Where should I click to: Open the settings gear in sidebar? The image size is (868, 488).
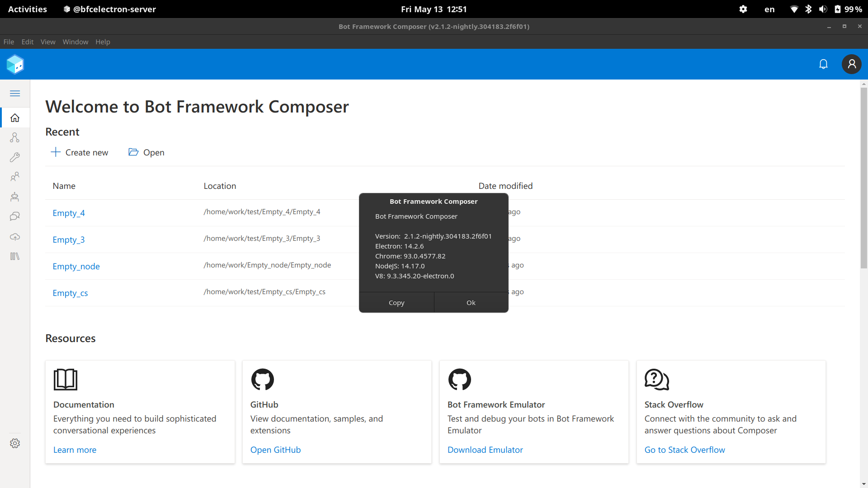tap(15, 443)
